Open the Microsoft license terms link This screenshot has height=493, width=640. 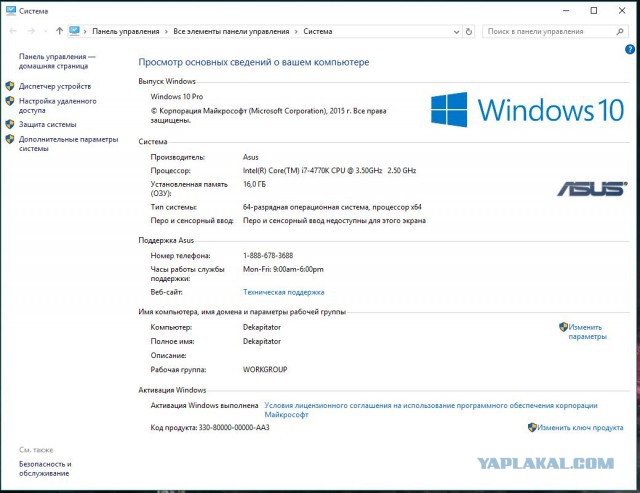coord(431,410)
